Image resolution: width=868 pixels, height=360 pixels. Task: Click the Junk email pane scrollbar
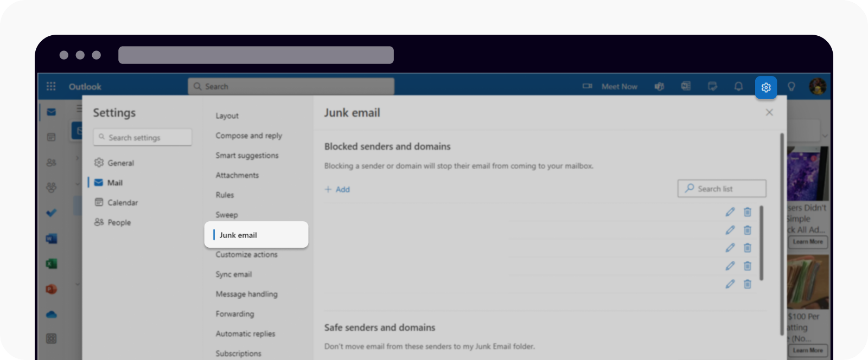(x=782, y=234)
